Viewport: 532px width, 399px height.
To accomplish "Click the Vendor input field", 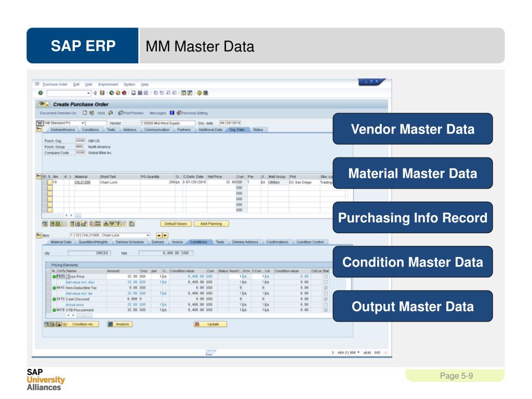I will coord(168,123).
